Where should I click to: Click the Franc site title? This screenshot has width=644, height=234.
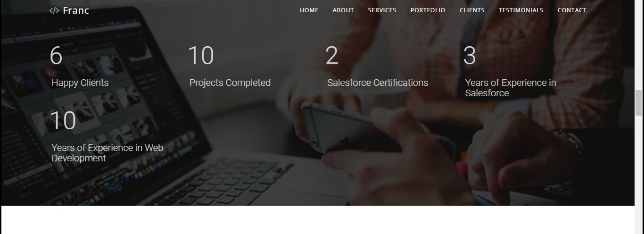click(76, 10)
